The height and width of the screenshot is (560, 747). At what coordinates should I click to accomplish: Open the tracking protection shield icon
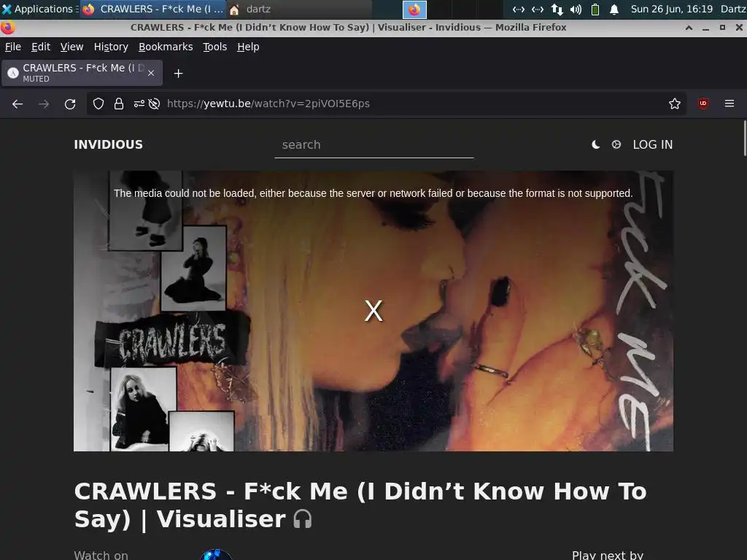click(98, 104)
